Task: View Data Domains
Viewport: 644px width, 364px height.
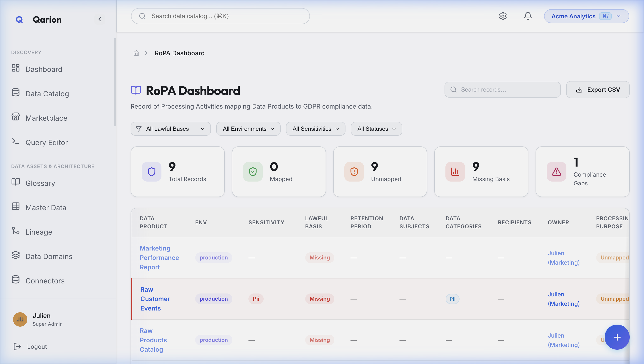Action: [49, 256]
